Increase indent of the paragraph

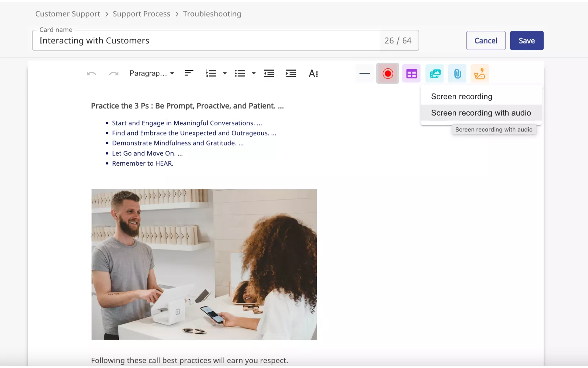pos(291,74)
